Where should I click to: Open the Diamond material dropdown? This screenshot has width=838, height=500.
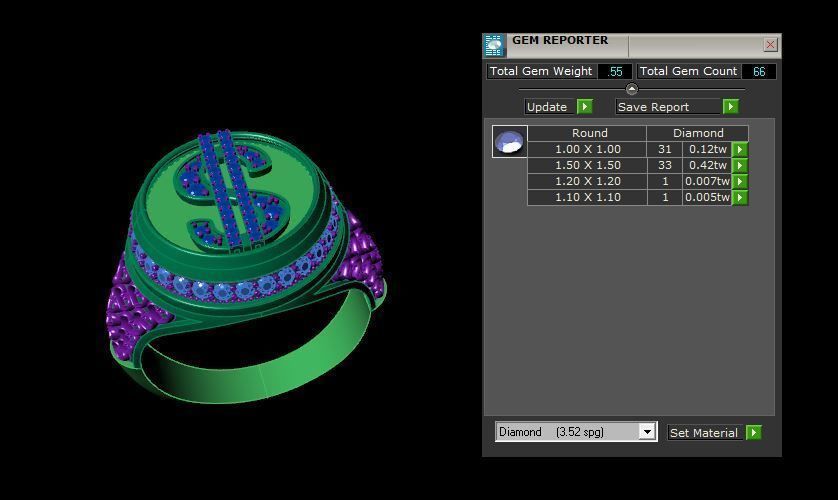pyautogui.click(x=647, y=432)
